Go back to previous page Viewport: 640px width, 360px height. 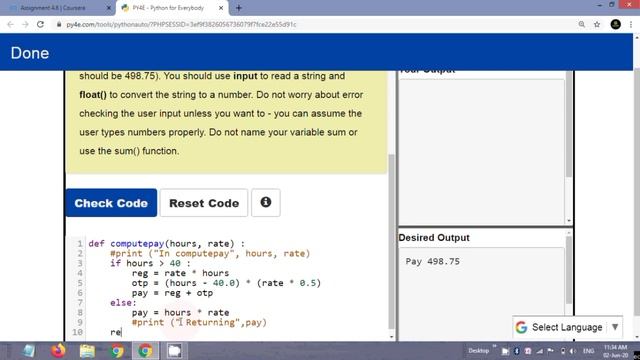[11, 24]
